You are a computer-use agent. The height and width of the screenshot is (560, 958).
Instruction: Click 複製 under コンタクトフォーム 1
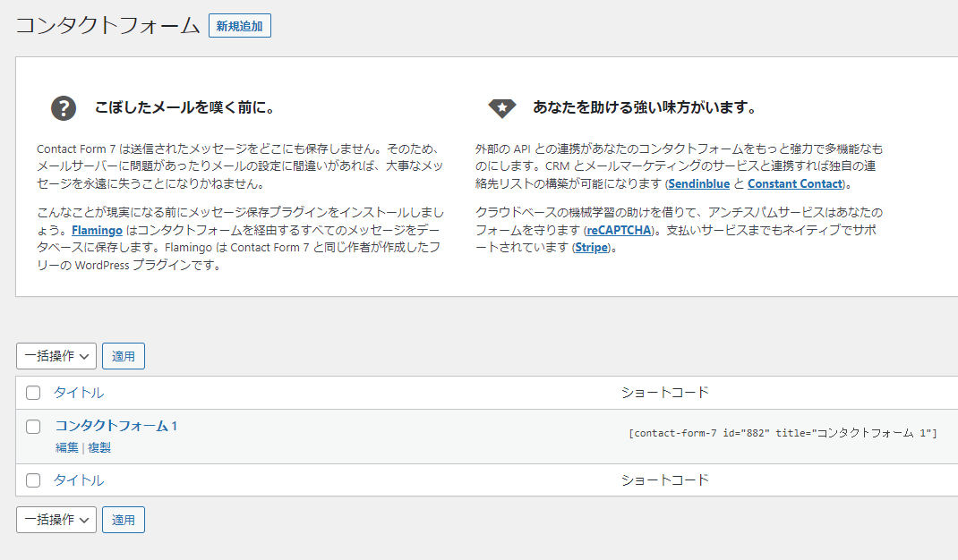pos(99,447)
